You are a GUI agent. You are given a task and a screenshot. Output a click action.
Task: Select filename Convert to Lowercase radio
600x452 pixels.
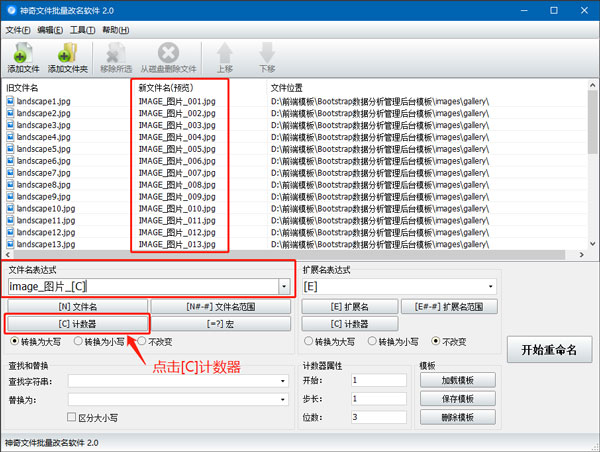(78, 341)
